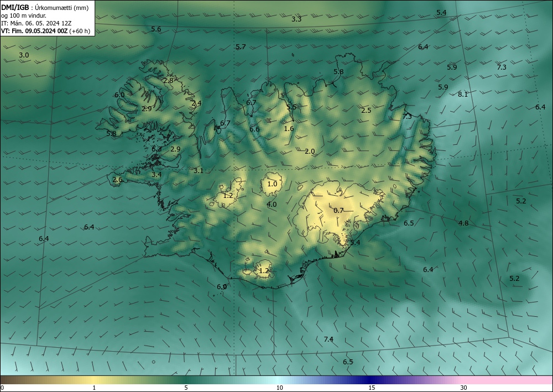Screen dimensions: 553x392
Task: Select the 0.7 value on Vatnajökull
Action: pos(338,211)
